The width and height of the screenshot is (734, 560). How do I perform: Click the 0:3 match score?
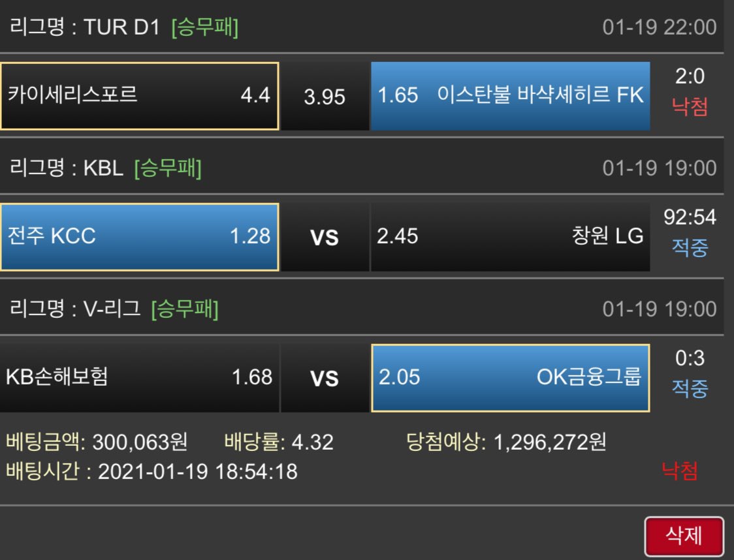[x=690, y=358]
